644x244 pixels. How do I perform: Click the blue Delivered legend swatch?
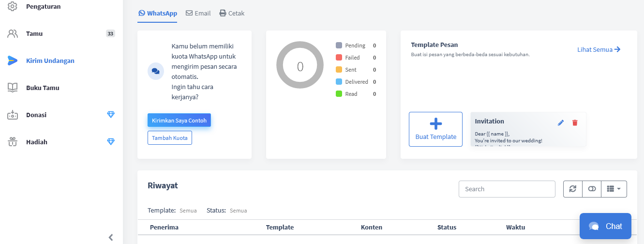point(339,82)
